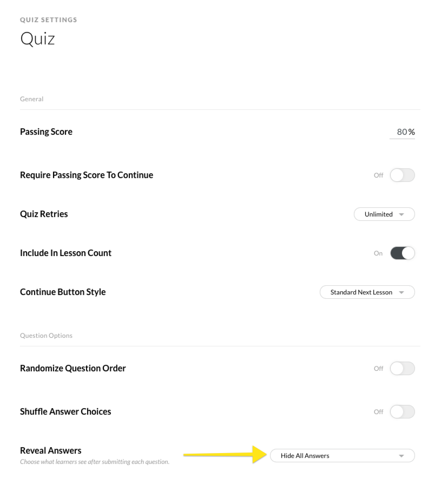This screenshot has width=448, height=491.
Task: Click the Reveal Answers setting label
Action: (x=50, y=451)
